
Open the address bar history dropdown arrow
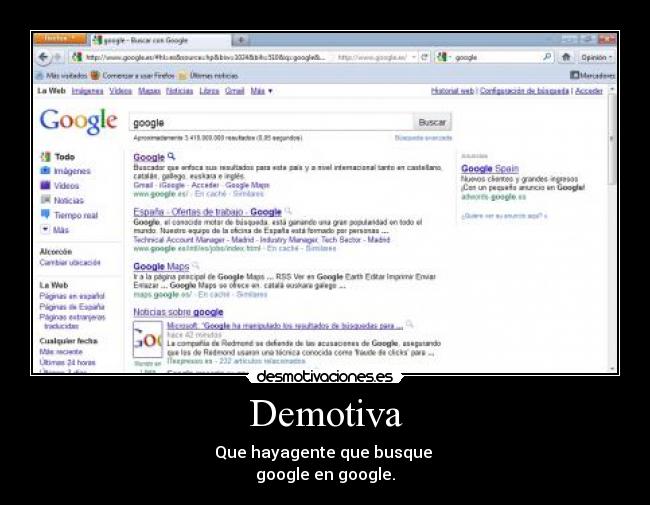414,57
